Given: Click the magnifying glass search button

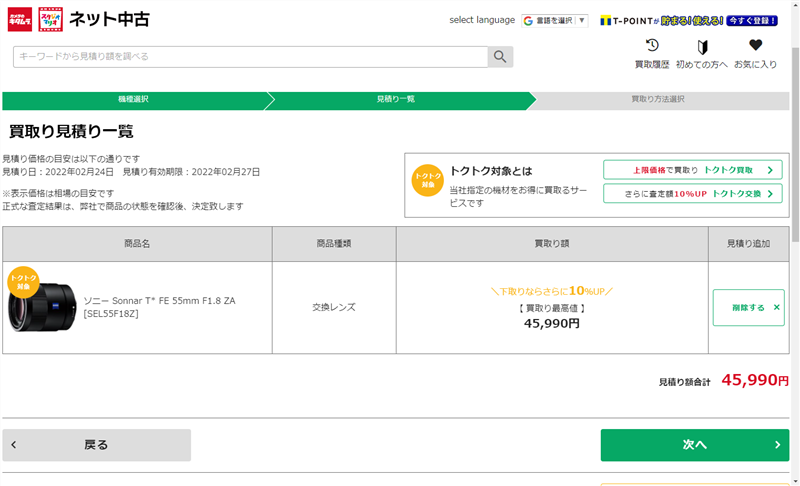Looking at the screenshot, I should [x=500, y=57].
